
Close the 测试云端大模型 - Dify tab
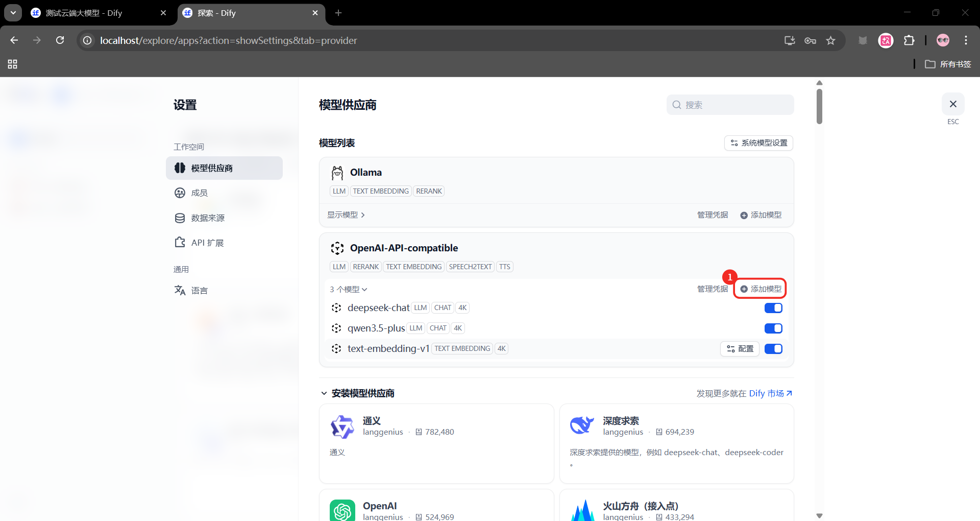[163, 13]
